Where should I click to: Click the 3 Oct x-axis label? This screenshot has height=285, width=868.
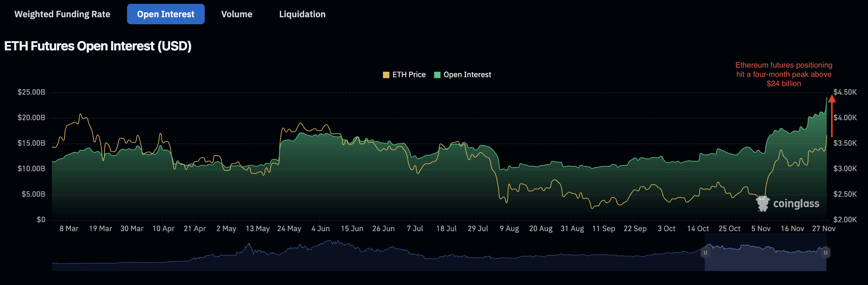pos(666,229)
